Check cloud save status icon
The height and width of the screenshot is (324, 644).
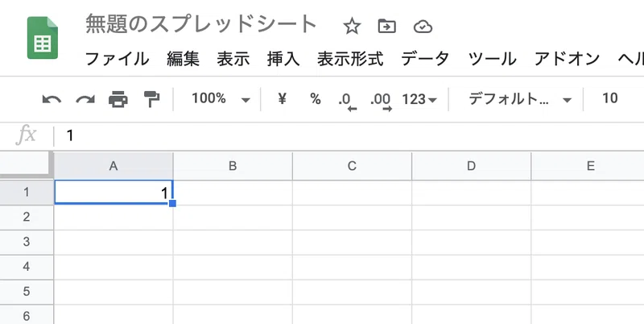pos(423,27)
